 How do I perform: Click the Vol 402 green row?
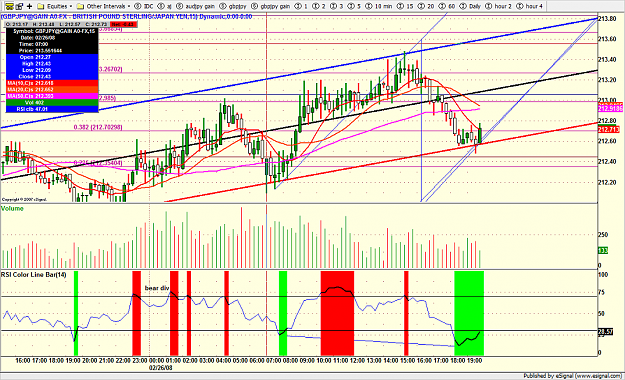click(52, 102)
